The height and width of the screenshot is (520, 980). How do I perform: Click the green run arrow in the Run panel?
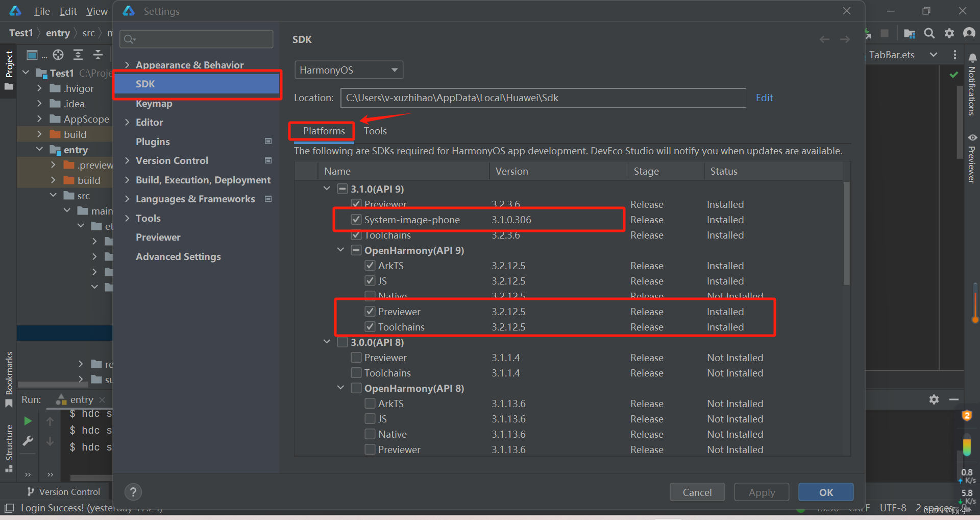(28, 421)
